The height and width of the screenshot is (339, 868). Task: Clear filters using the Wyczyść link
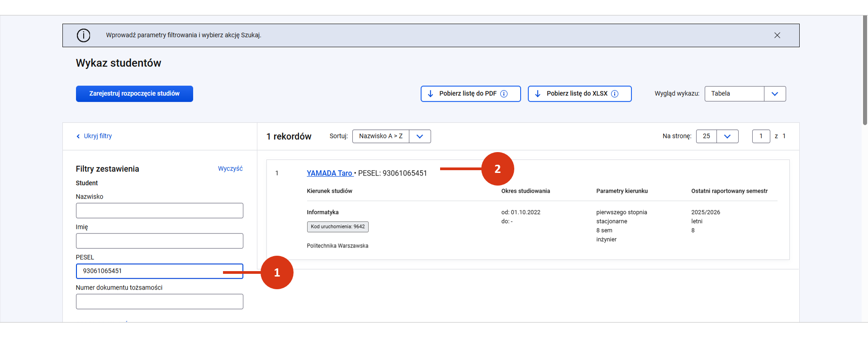[230, 168]
